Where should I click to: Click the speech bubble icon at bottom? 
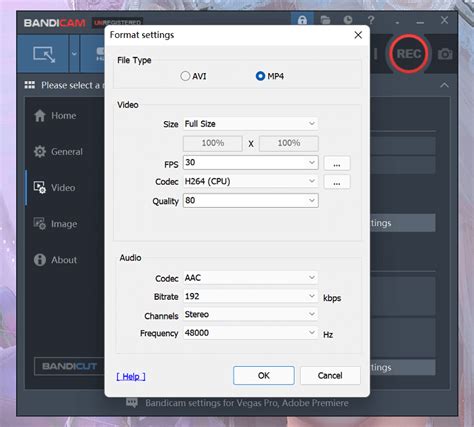tap(132, 403)
